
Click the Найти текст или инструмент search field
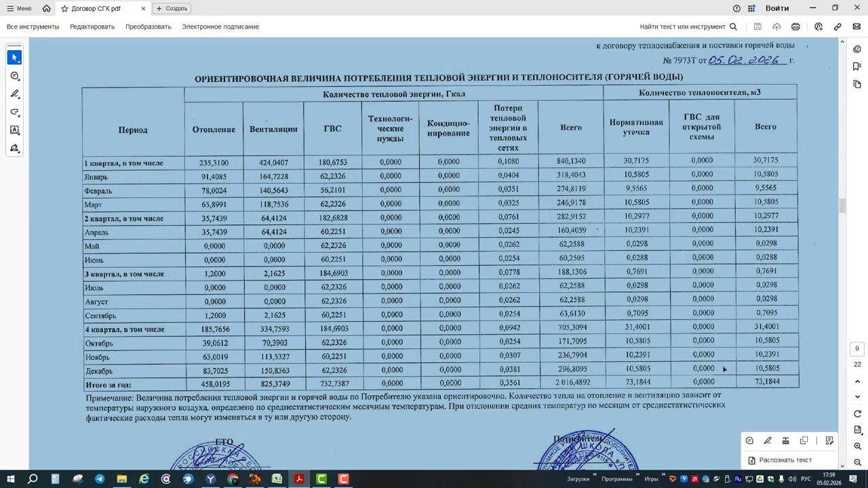pos(688,26)
